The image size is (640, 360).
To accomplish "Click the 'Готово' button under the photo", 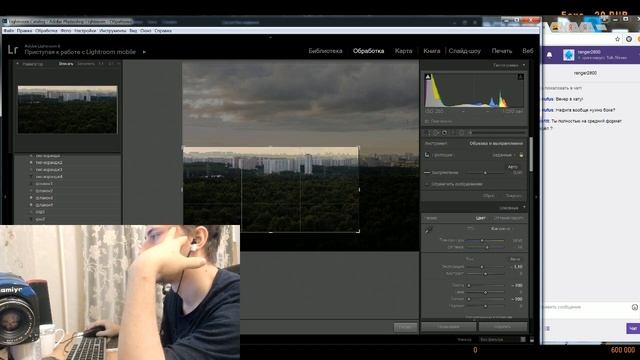I will 405,327.
